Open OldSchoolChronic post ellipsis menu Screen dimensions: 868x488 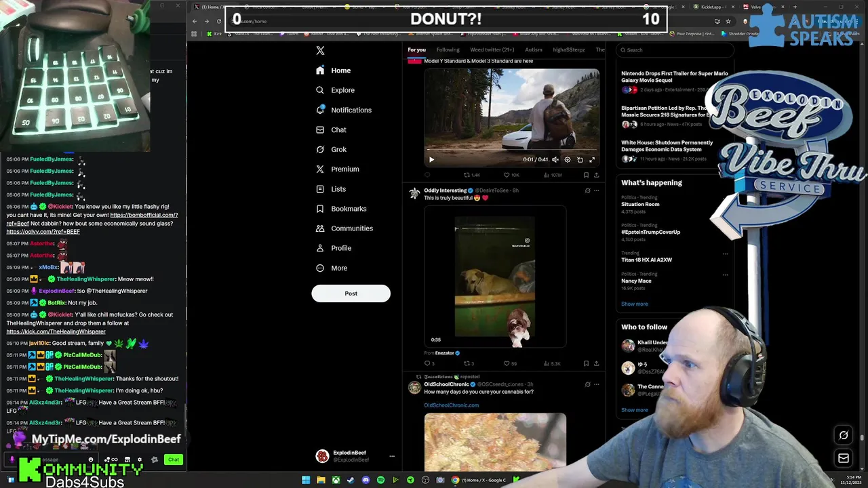(597, 384)
